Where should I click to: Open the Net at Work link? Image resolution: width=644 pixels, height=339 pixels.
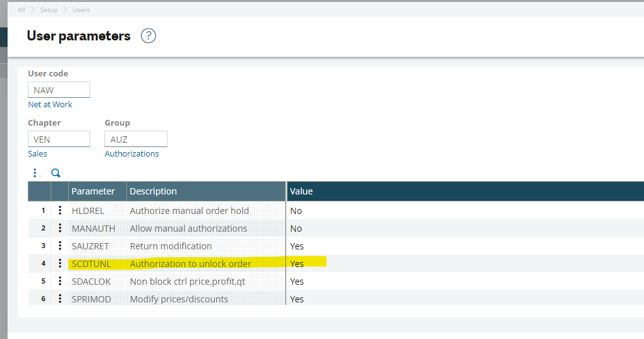click(x=50, y=105)
